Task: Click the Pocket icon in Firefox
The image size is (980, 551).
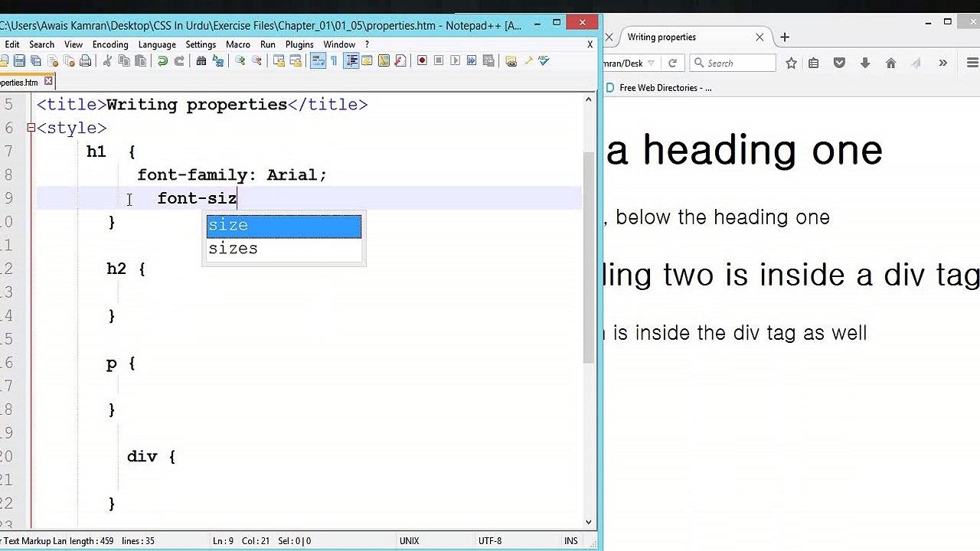Action: pyautogui.click(x=839, y=64)
